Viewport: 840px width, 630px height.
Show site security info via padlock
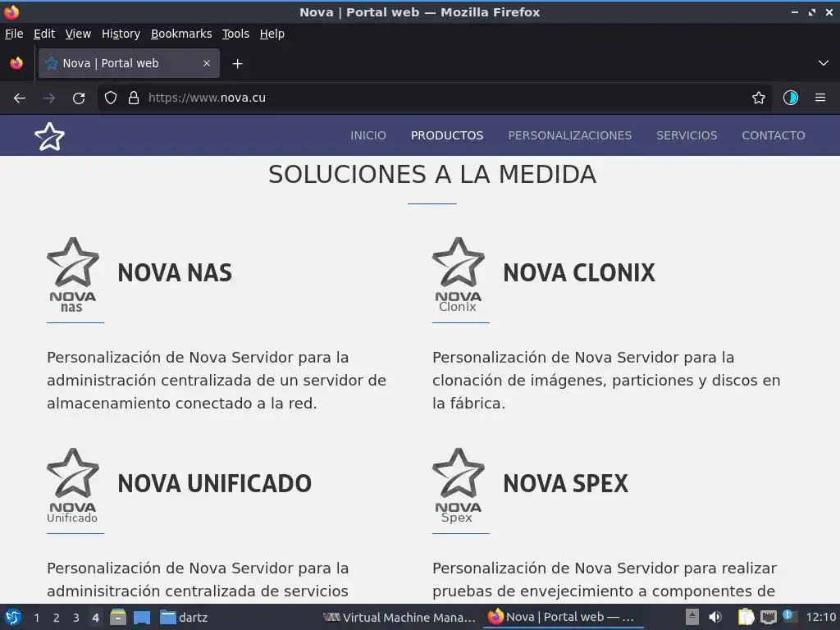tap(134, 98)
